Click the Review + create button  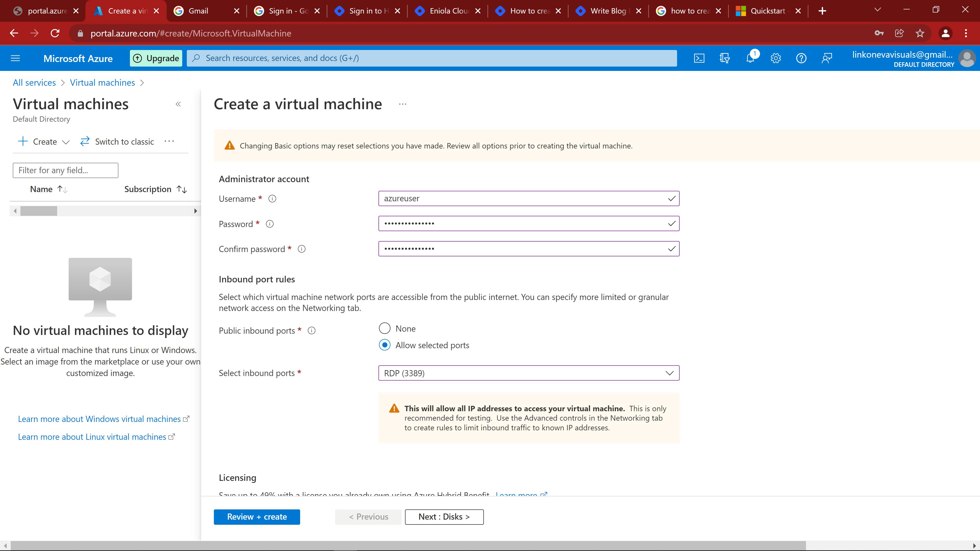point(257,517)
